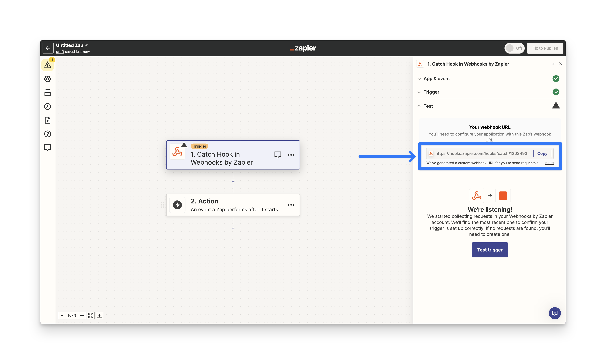Screen dimensions: 606x364
Task: Open Zap history clock icon
Action: [48, 106]
